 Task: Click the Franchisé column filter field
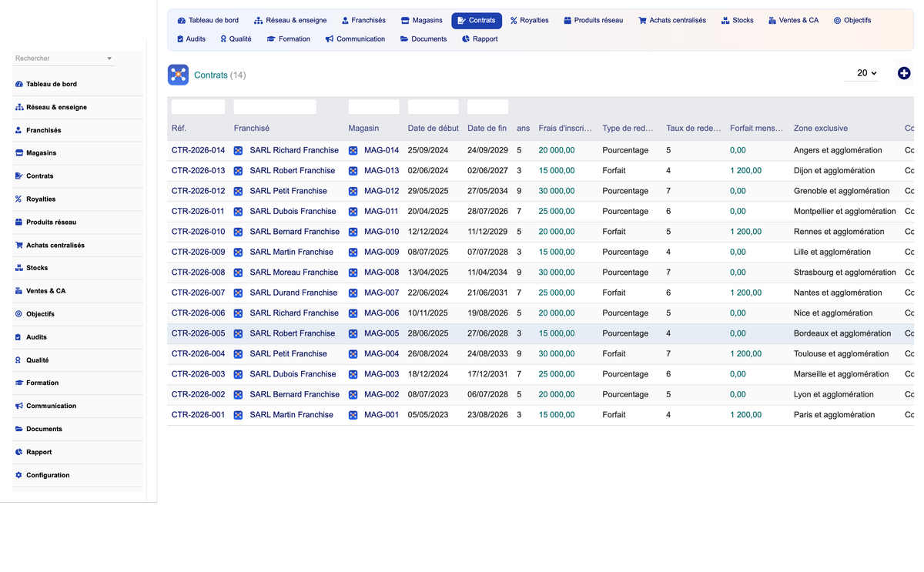click(x=275, y=107)
